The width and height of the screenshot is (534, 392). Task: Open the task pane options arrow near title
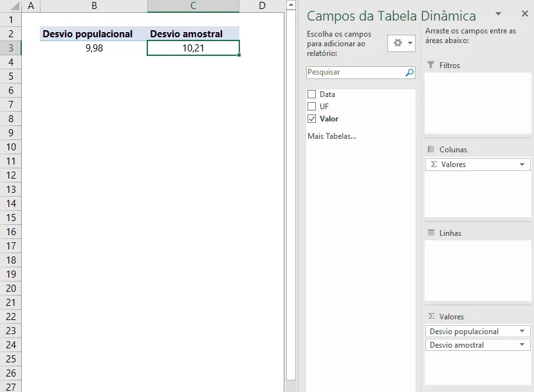tap(498, 14)
